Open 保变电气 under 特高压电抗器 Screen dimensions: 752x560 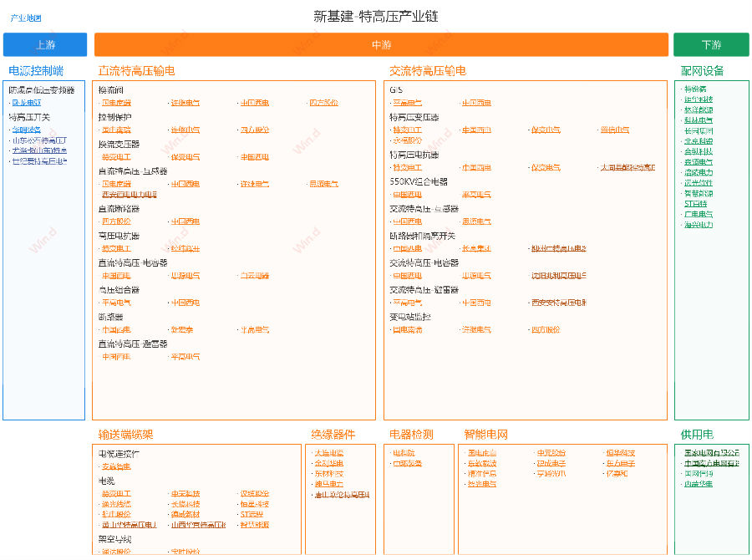tap(546, 167)
